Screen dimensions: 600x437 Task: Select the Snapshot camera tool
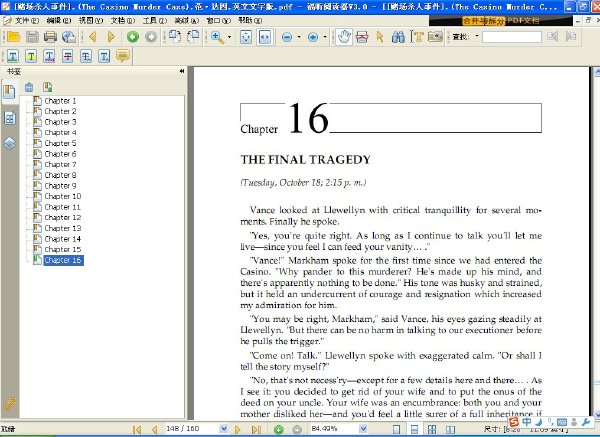(435, 37)
